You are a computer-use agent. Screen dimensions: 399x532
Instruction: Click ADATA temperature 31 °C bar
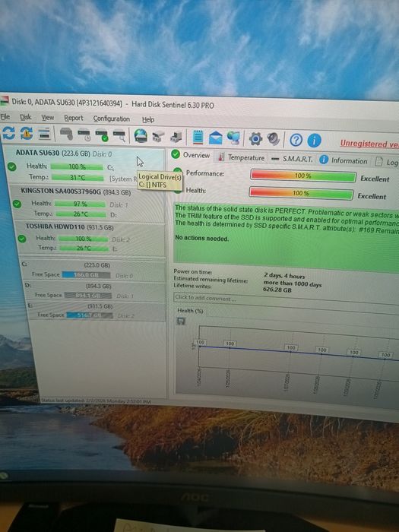tap(78, 177)
